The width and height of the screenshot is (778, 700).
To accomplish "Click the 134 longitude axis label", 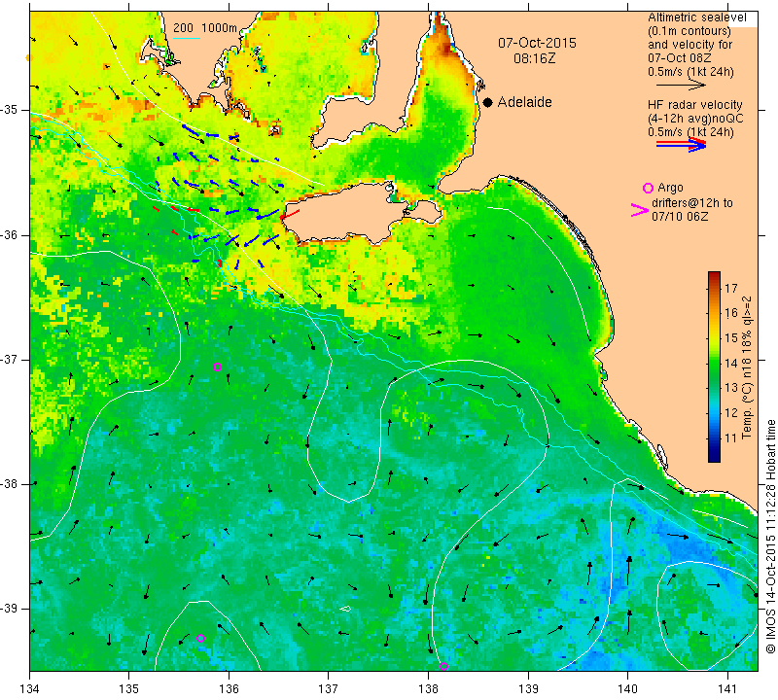I will (30, 689).
